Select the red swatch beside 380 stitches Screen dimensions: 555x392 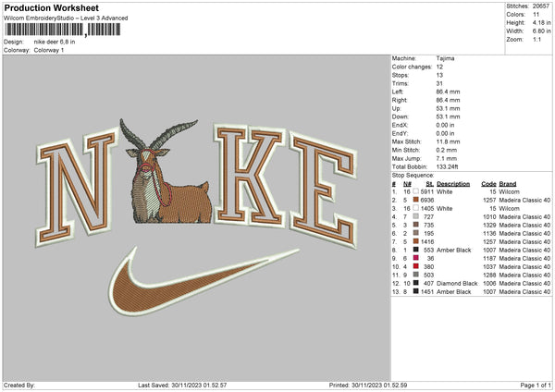415,266
